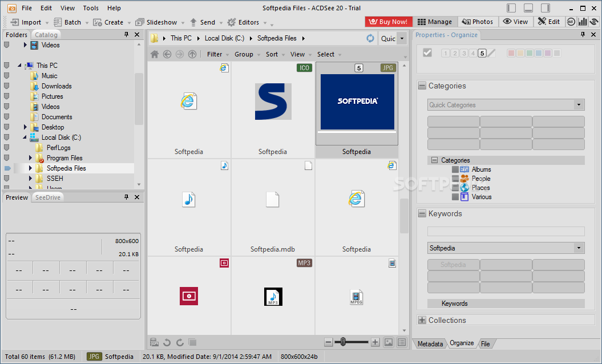This screenshot has width=602, height=364.
Task: Open the Quick Categories dropdown
Action: click(x=579, y=105)
